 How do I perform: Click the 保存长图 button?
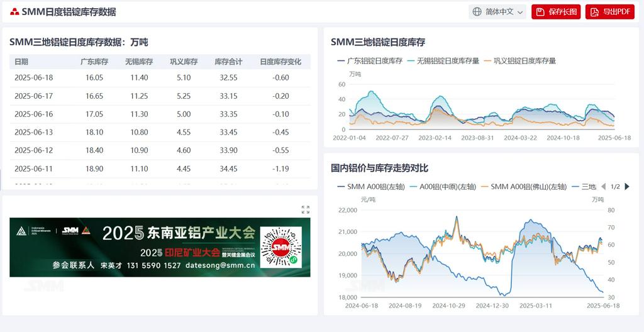(556, 11)
